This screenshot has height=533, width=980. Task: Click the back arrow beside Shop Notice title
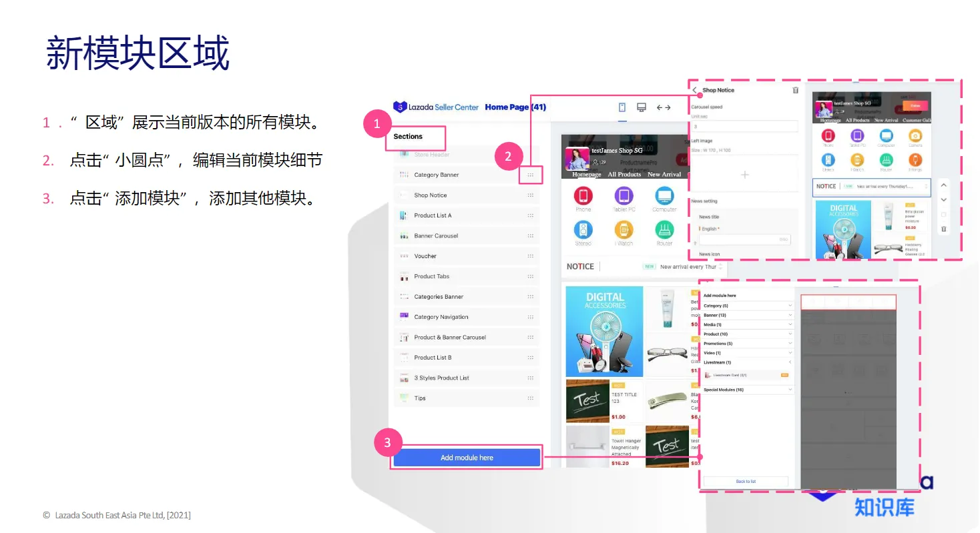tap(694, 89)
